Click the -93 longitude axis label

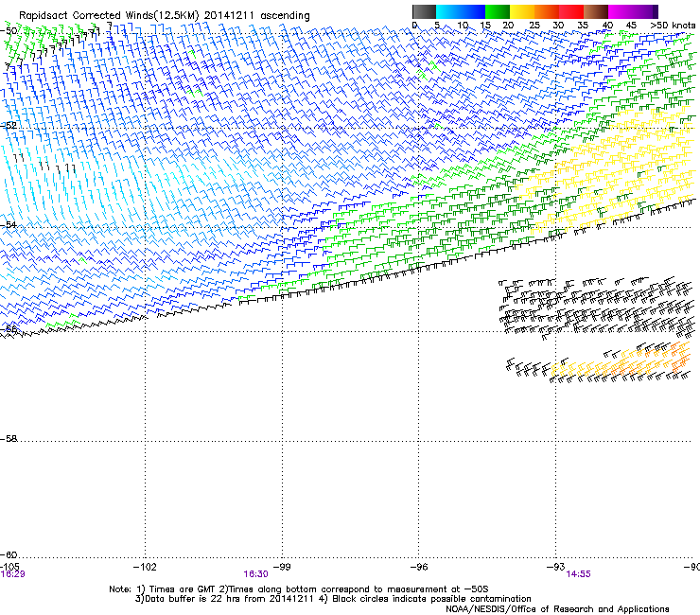[555, 567]
